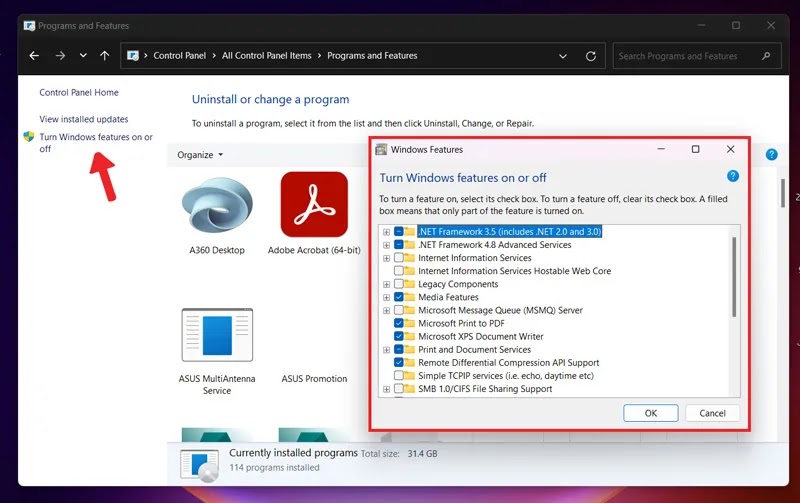
Task: Close the Windows Features dialog
Action: point(731,149)
